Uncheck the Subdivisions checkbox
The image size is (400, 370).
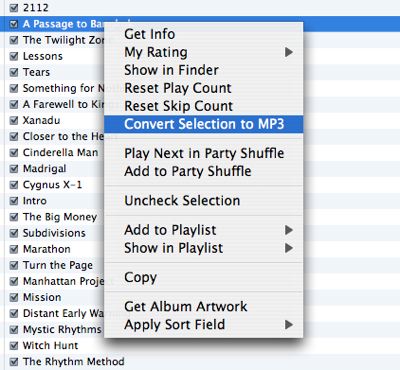click(14, 233)
